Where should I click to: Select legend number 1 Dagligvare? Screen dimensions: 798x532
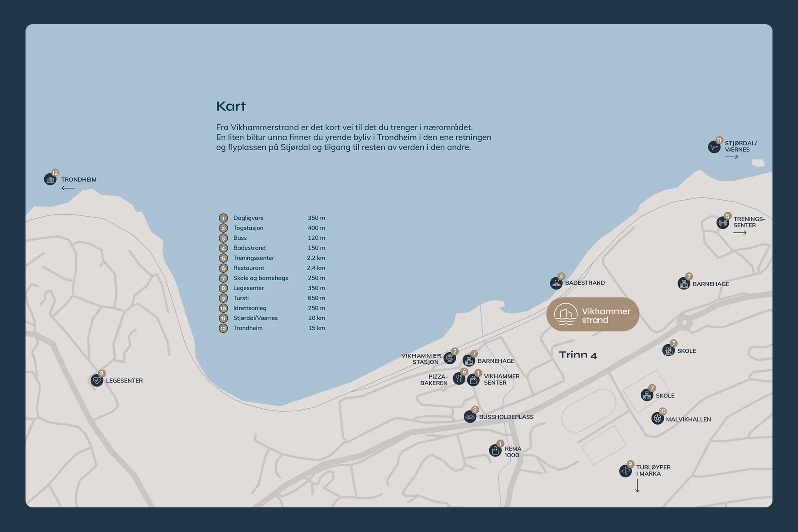coord(223,218)
